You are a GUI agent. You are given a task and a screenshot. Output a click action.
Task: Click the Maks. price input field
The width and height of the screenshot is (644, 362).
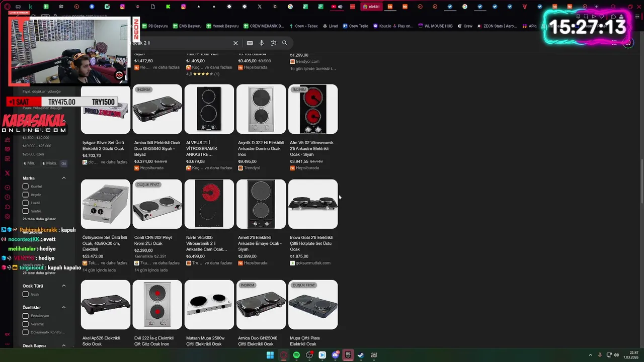50,163
